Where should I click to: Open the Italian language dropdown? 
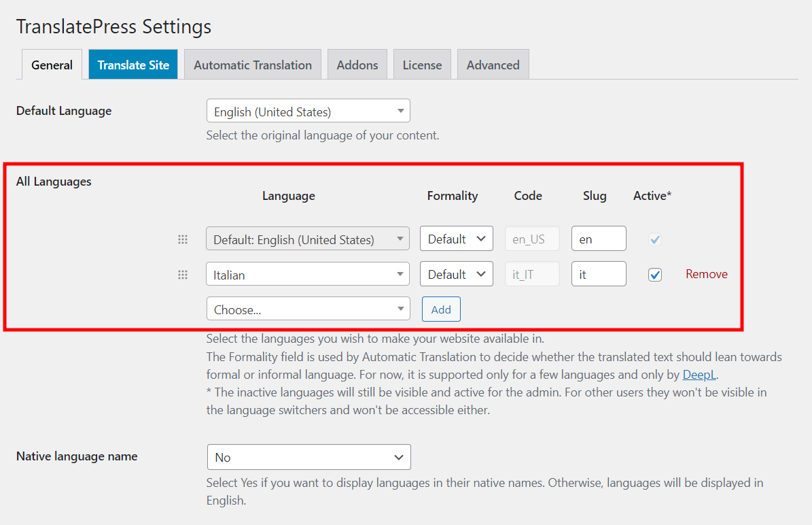point(308,274)
